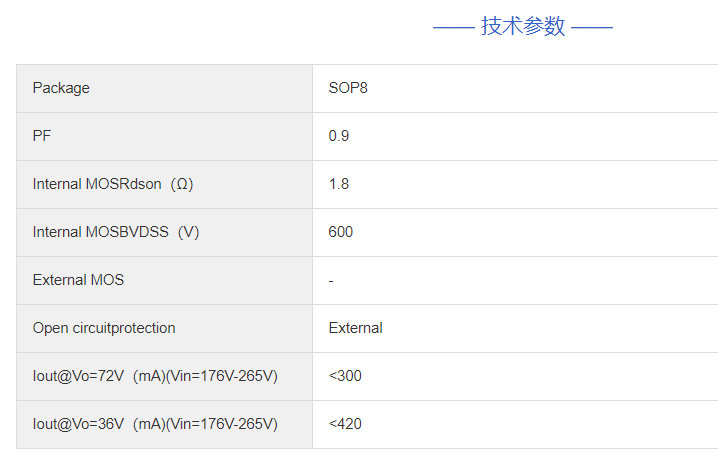Select the PF row label
The width and height of the screenshot is (718, 466).
tap(42, 136)
